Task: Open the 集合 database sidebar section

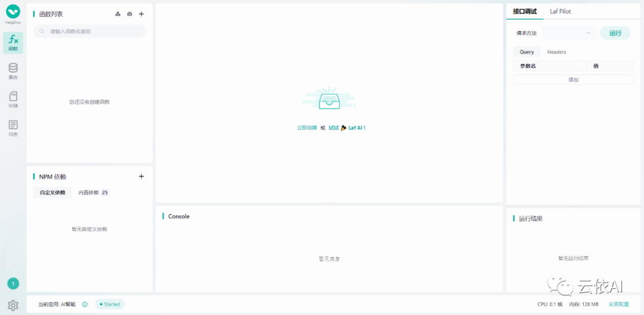Action: 13,72
